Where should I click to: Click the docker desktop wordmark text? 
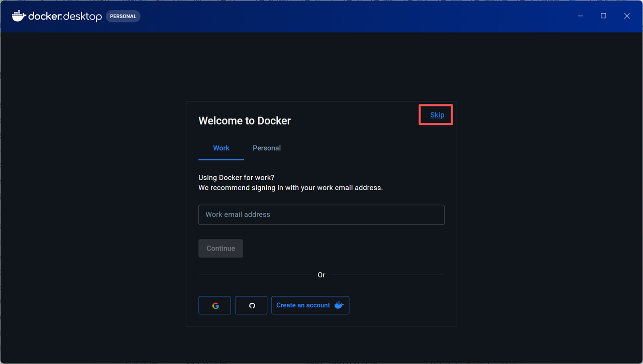(x=65, y=17)
